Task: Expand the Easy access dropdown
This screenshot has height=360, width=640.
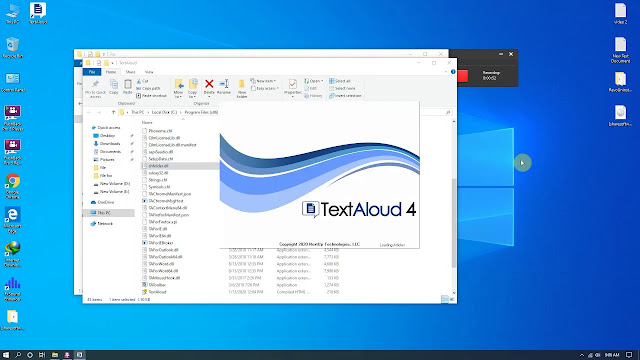Action: (x=264, y=88)
